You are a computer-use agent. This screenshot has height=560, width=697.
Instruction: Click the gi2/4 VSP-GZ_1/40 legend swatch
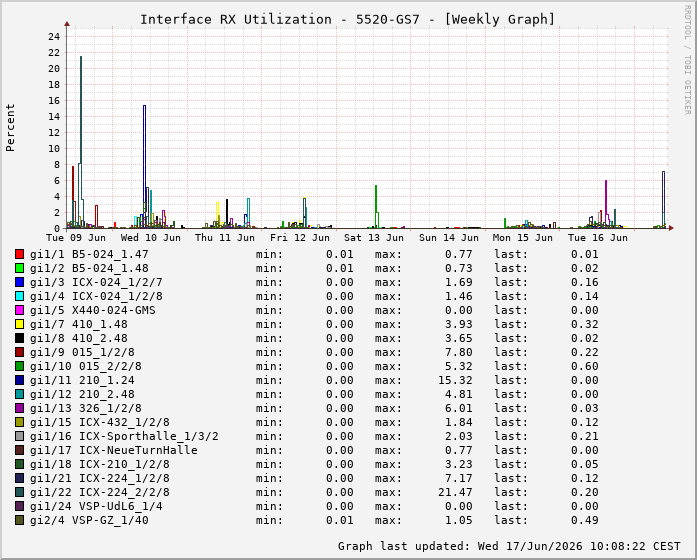coord(19,520)
